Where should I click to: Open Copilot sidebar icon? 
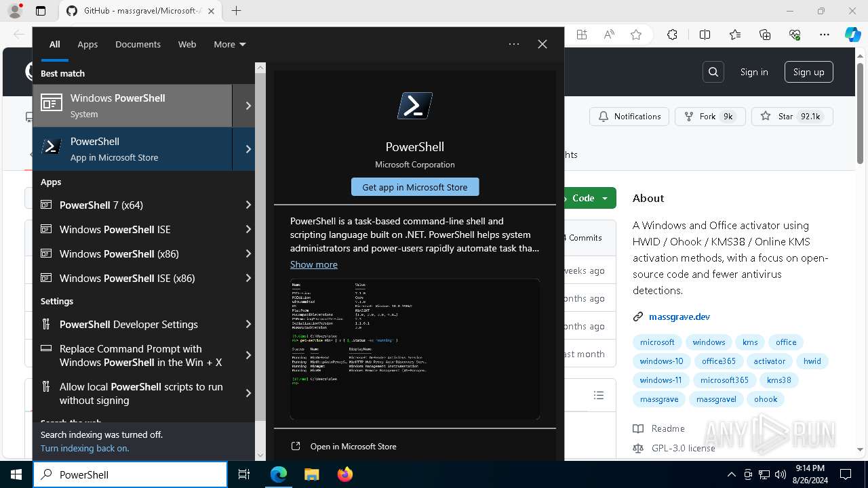(853, 35)
